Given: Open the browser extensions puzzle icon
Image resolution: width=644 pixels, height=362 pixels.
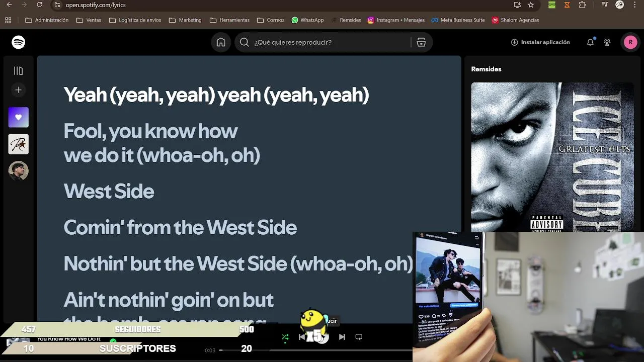Looking at the screenshot, I should 583,5.
